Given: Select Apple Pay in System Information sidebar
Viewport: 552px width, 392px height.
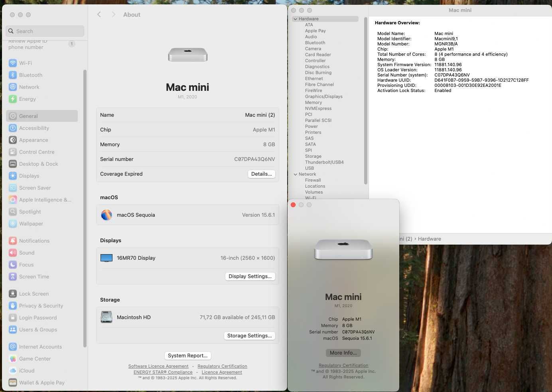Looking at the screenshot, I should click(x=315, y=31).
